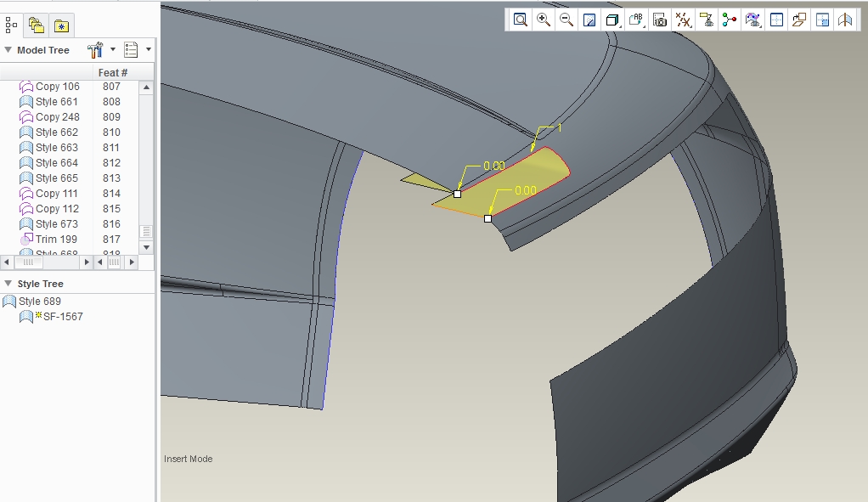Collapse the Model Tree panel
This screenshot has height=502, width=868.
8,50
